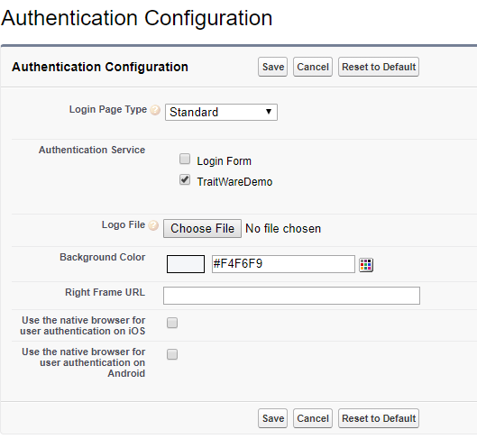Click the Right Frame URL field
The height and width of the screenshot is (448, 477).
coord(292,296)
